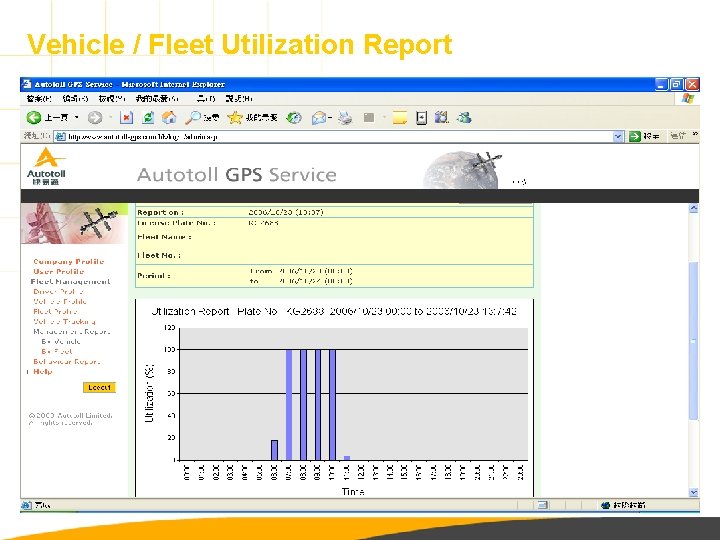720x540 pixels.
Task: Open the Vehicle Profile sidebar link
Action: 60,302
